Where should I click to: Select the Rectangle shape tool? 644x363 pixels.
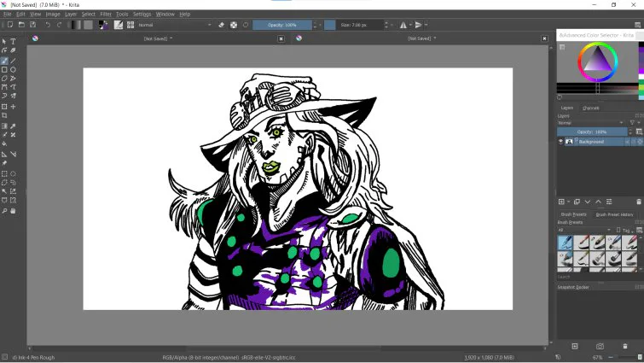4,69
